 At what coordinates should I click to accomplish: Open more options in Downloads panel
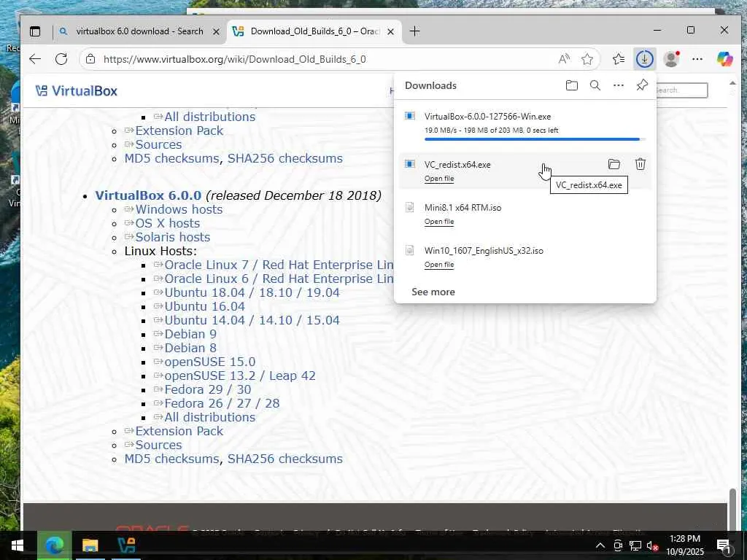(x=619, y=86)
